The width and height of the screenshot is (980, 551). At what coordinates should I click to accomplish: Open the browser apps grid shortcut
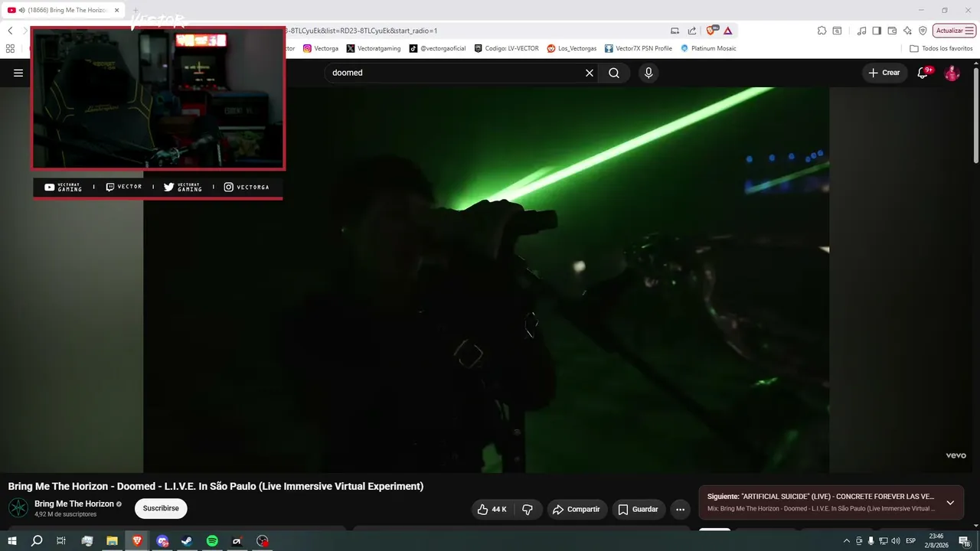point(10,48)
